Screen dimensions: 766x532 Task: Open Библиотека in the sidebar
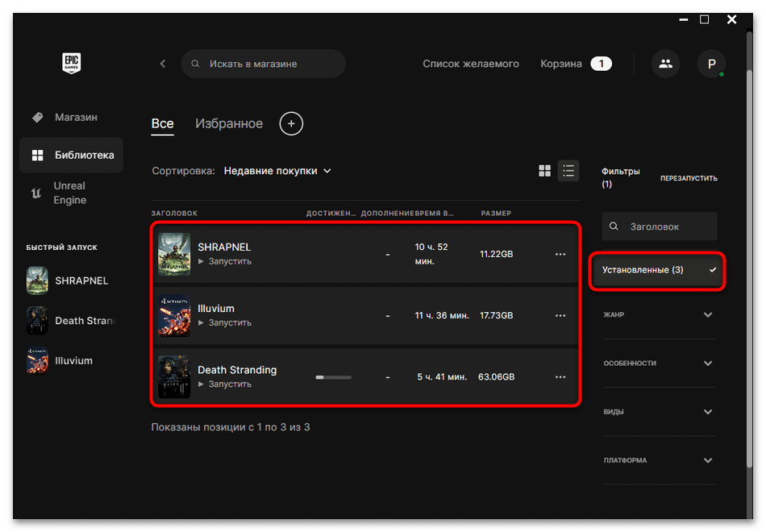tap(71, 156)
